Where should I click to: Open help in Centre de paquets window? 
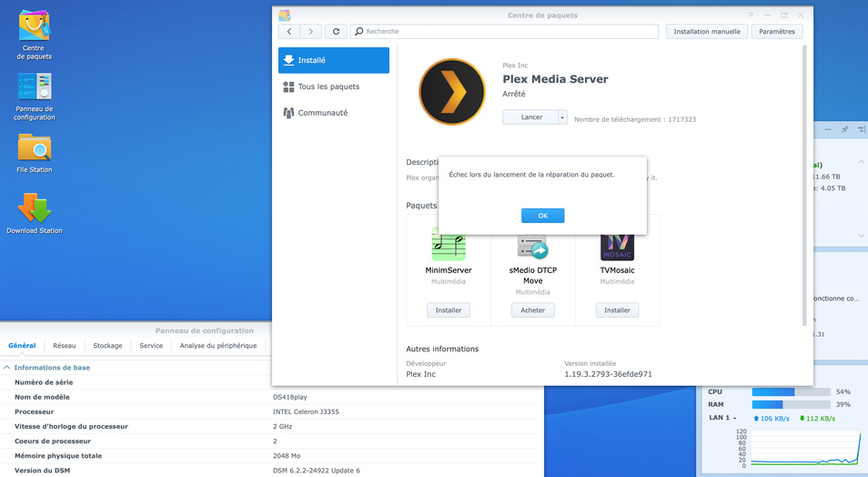(751, 15)
